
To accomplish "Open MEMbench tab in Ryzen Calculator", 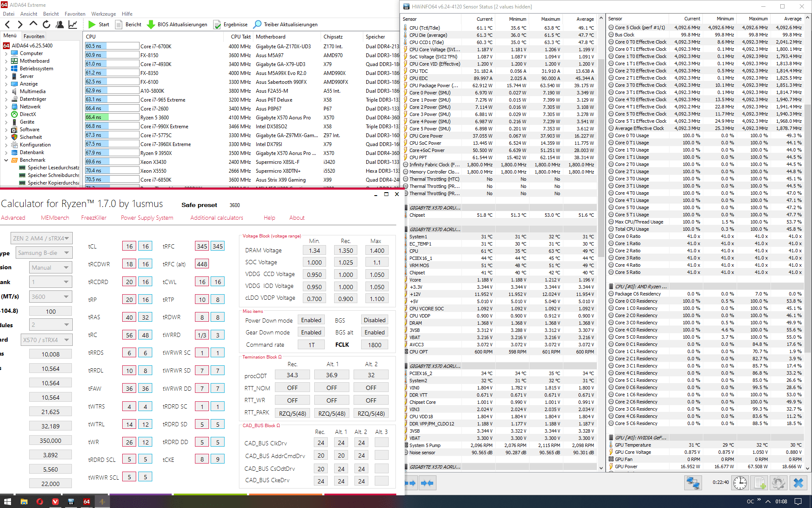I will coord(55,218).
